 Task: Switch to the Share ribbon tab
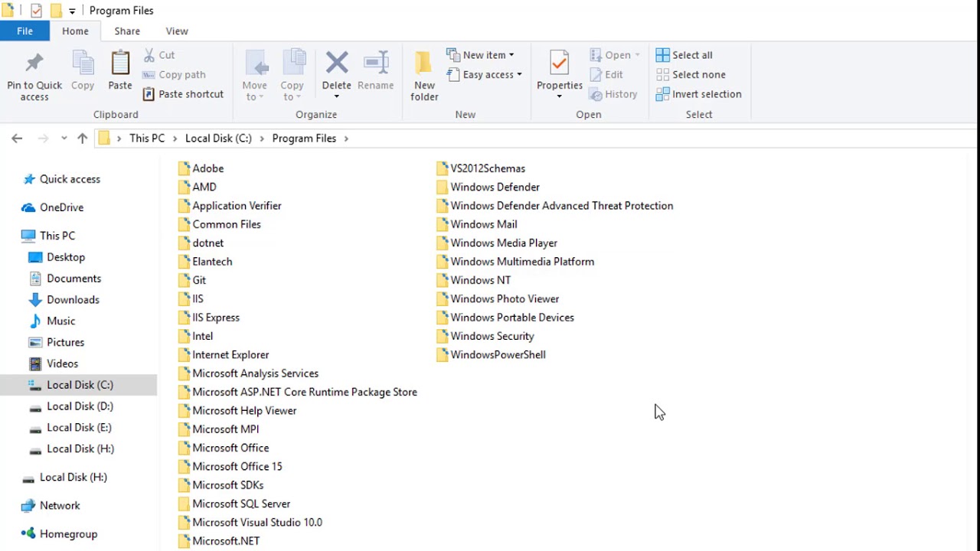click(127, 31)
